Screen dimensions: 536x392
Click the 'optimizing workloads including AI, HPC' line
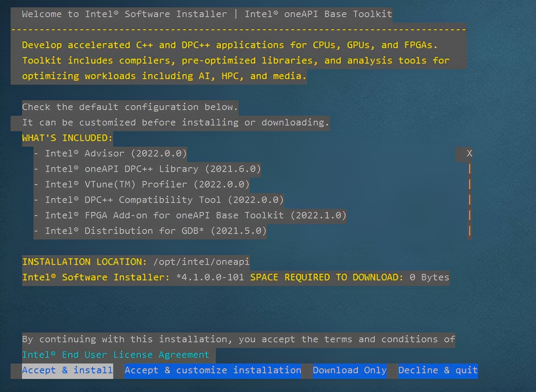pos(164,76)
